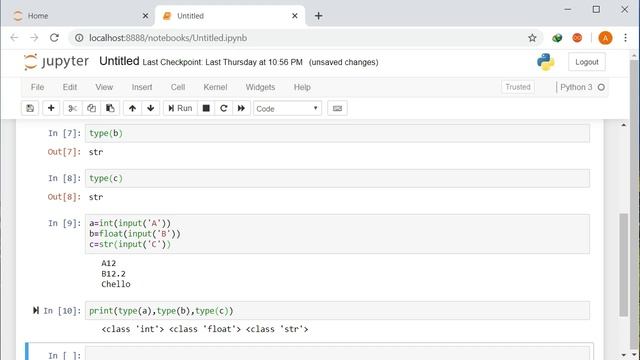Click the (unsaved changes) status text
Screen dimensions: 640x360
[343, 62]
